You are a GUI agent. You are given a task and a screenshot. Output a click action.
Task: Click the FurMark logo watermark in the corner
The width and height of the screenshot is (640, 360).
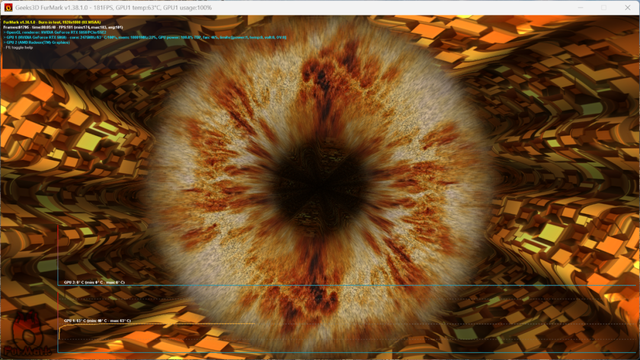[27, 334]
